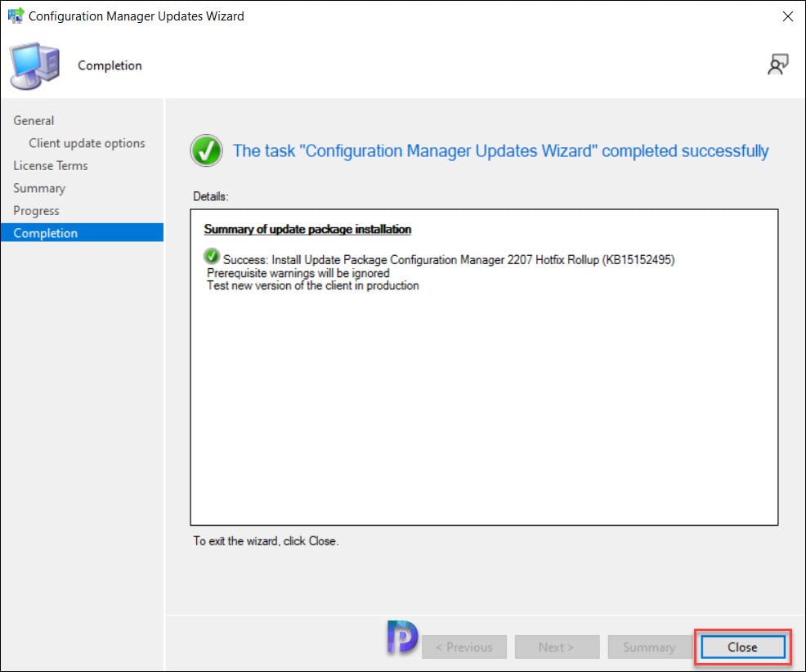This screenshot has height=672, width=806.
Task: Select Client update options in sidebar
Action: coord(87,143)
